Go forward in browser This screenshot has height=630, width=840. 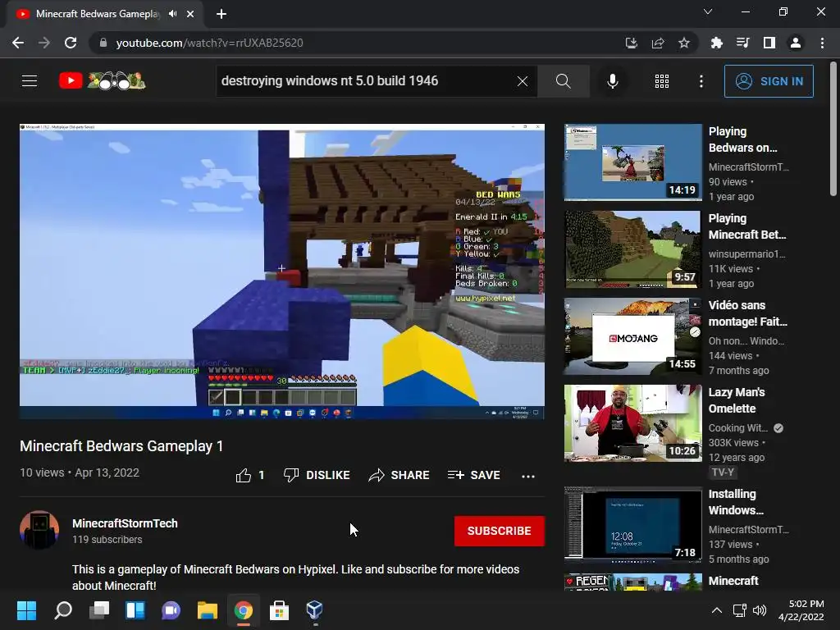[x=44, y=43]
